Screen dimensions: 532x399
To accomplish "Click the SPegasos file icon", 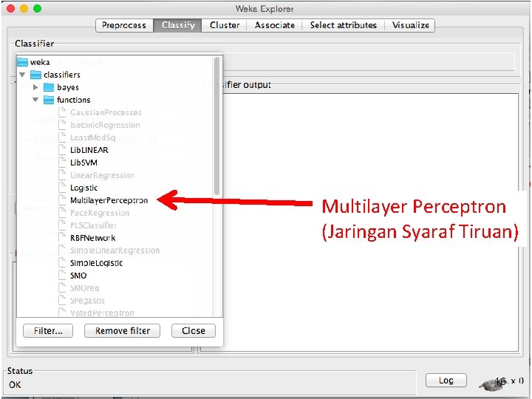I will 62,300.
